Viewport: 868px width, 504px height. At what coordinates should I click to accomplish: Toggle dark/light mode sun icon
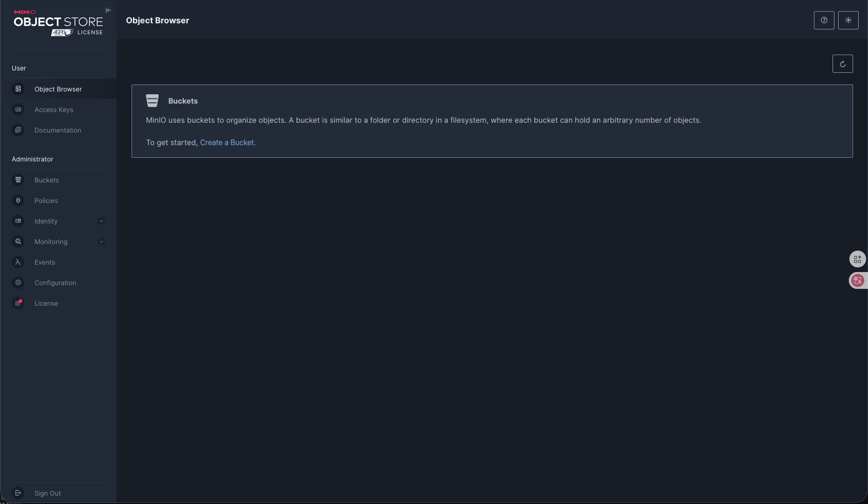[848, 21]
